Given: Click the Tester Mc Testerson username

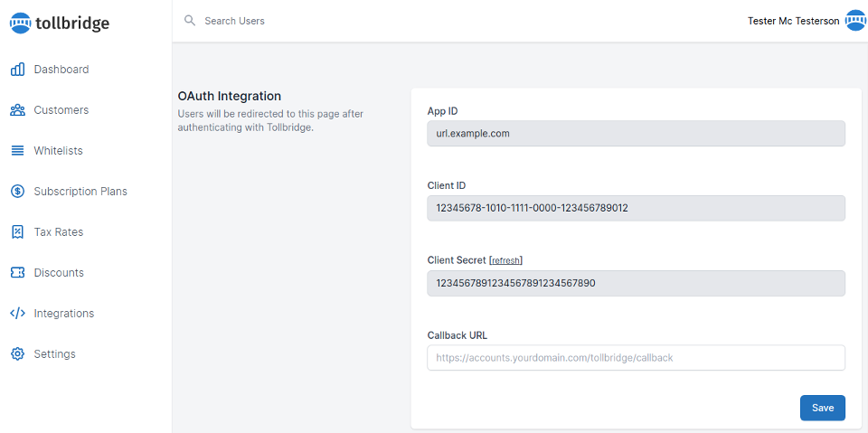Looking at the screenshot, I should pos(793,21).
